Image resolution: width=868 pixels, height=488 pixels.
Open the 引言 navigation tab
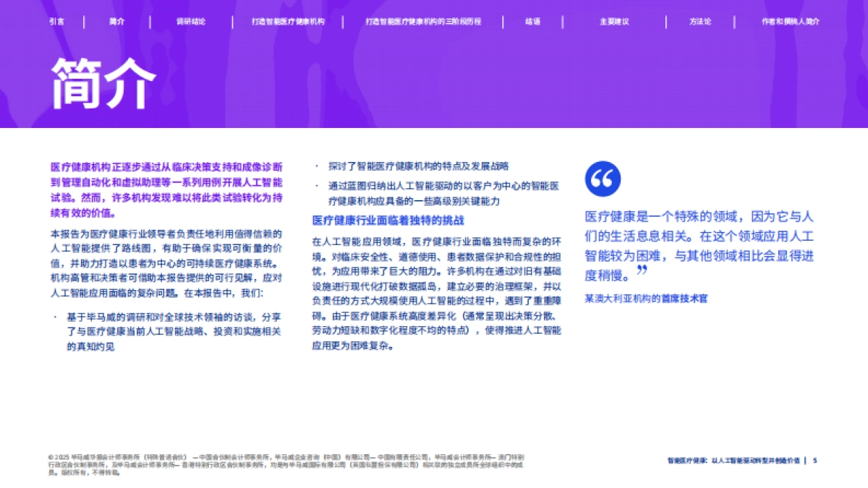tap(56, 22)
